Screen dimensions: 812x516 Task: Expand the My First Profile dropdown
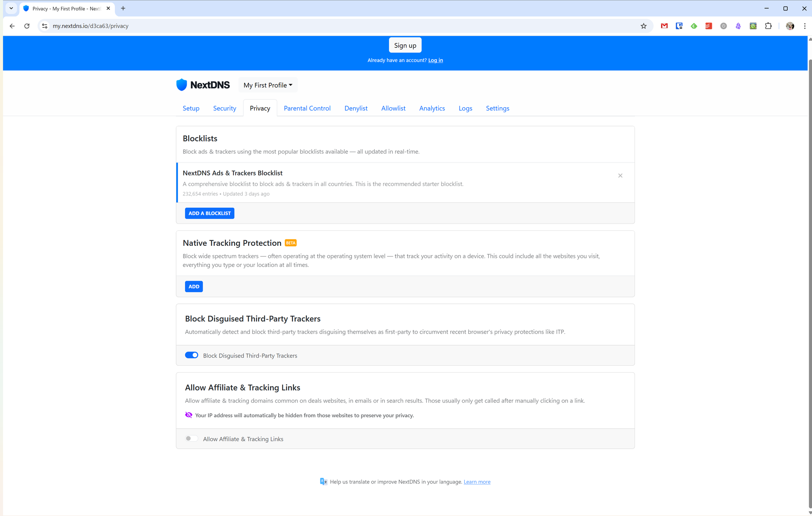(x=268, y=85)
